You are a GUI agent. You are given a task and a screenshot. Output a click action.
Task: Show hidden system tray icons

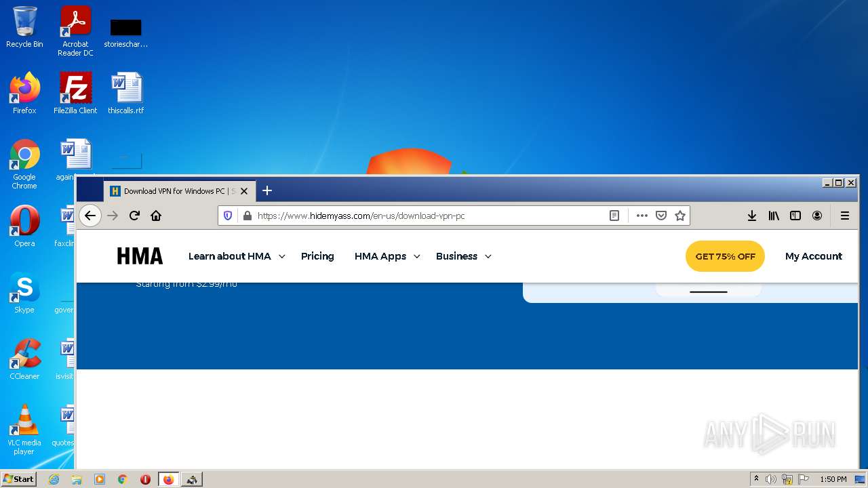[x=756, y=479]
